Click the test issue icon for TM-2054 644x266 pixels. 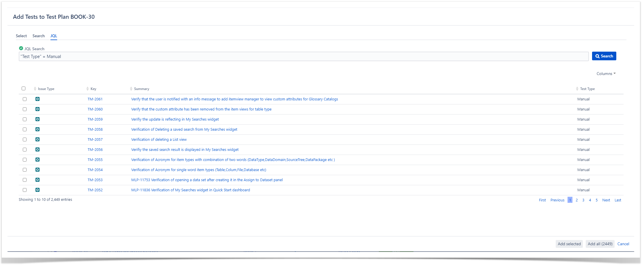[x=38, y=170]
